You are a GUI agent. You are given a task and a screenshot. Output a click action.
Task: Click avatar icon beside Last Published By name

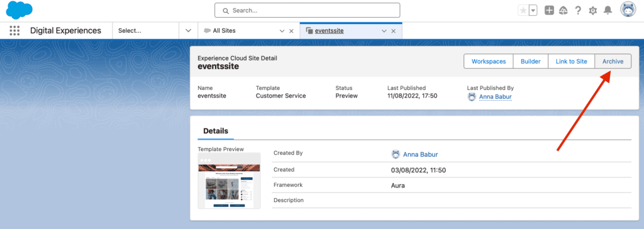472,97
